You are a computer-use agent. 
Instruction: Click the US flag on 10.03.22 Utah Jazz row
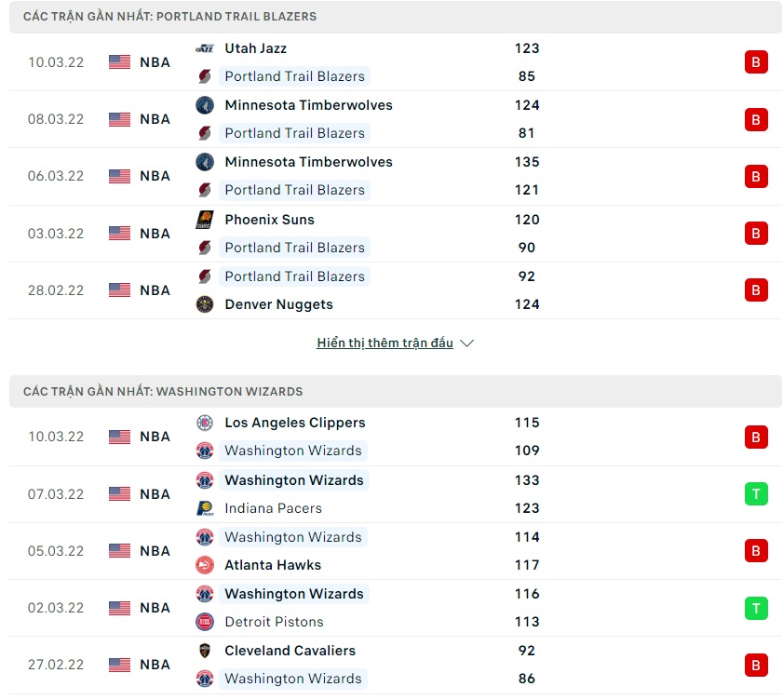(119, 62)
